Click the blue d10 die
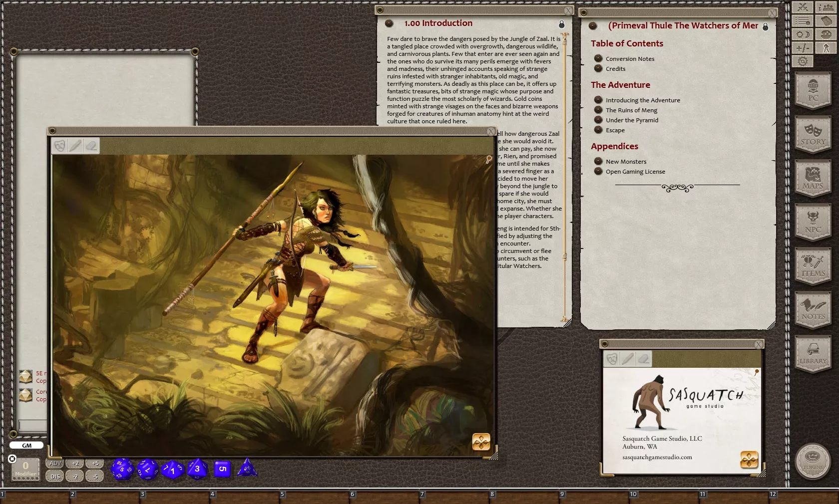Viewport: 839px width, 504px height. tap(173, 469)
